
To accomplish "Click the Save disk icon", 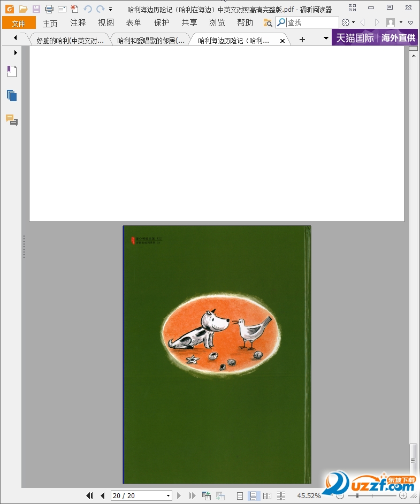I will point(36,9).
